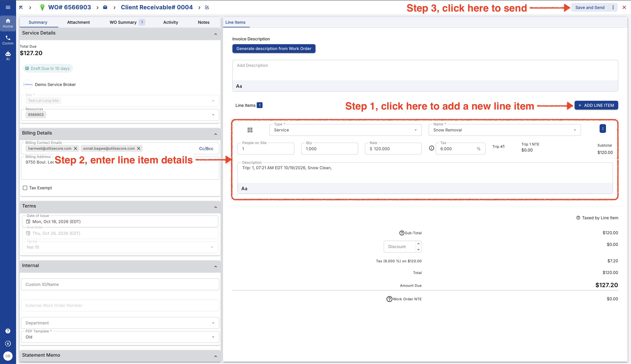Collapse the Internal section
The height and width of the screenshot is (364, 631).
coord(215,267)
